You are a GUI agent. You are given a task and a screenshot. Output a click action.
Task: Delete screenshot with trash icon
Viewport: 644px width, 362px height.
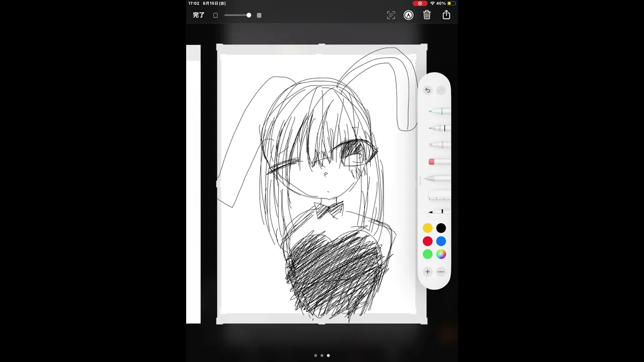click(x=427, y=15)
